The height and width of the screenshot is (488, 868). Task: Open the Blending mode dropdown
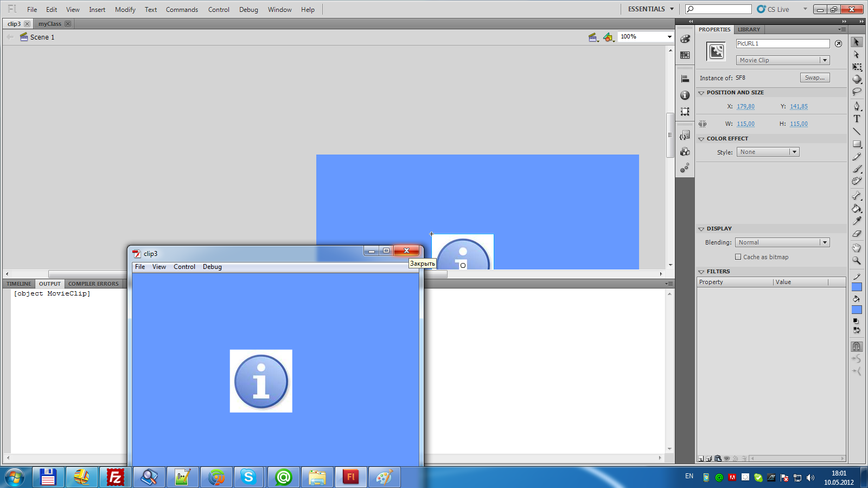(782, 242)
